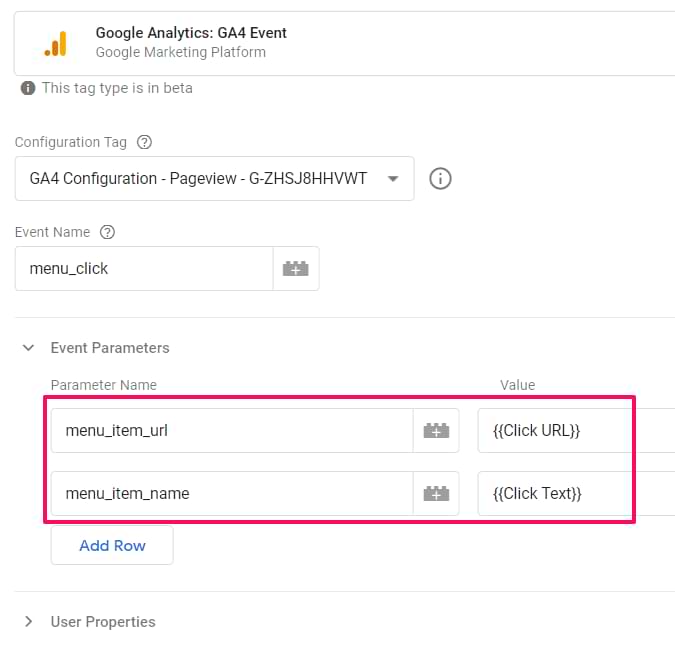
Task: Collapse the Event Parameters section
Action: (28, 347)
